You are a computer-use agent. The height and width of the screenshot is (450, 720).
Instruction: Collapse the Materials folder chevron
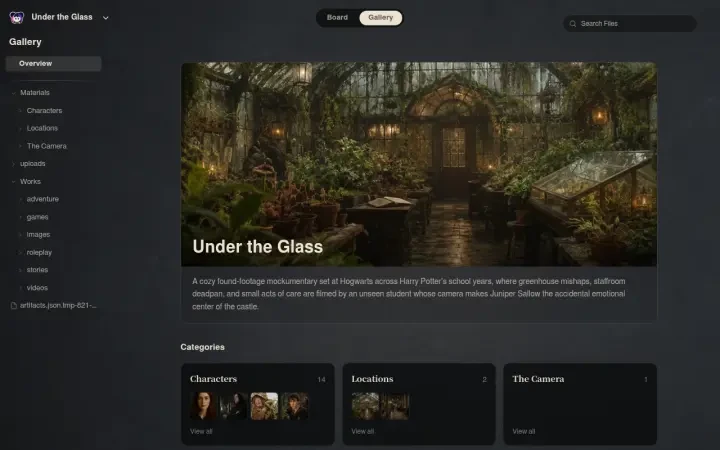click(x=13, y=93)
